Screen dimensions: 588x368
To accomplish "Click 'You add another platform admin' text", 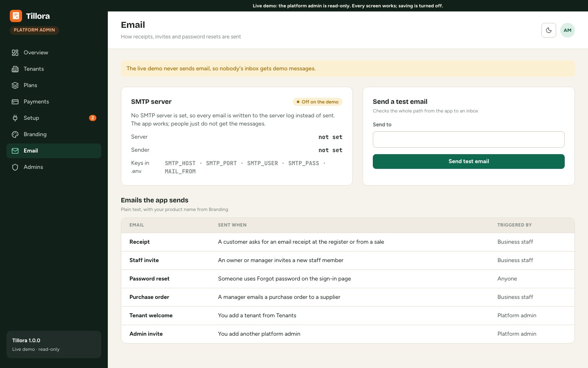I will [x=259, y=334].
